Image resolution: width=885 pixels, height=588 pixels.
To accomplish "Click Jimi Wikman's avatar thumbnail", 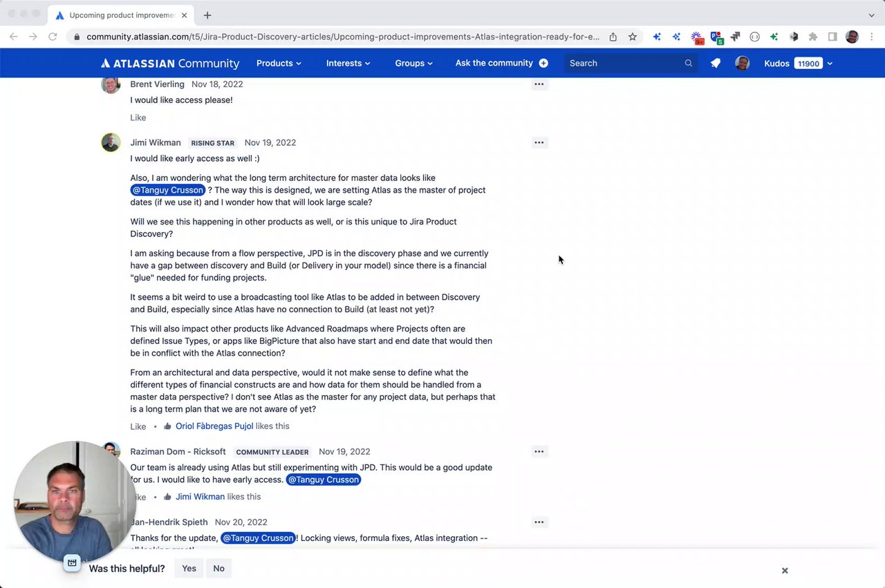I will (111, 142).
